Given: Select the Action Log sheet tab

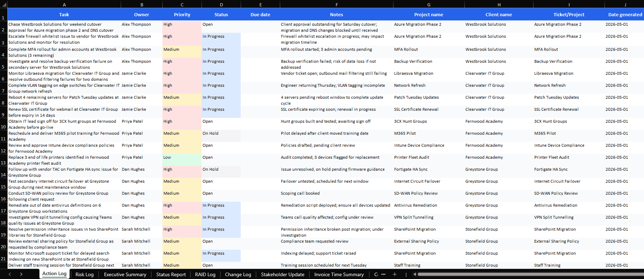Looking at the screenshot, I should click(54, 274).
